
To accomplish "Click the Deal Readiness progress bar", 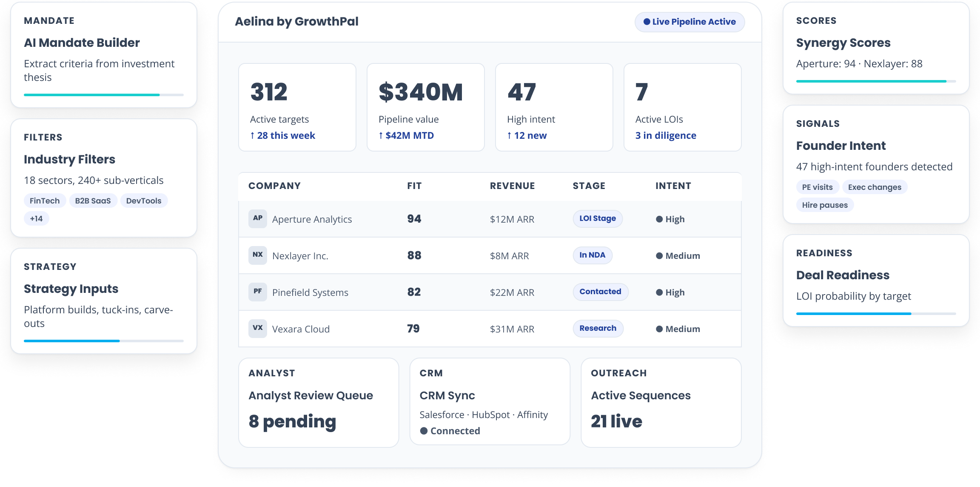I will tap(876, 314).
